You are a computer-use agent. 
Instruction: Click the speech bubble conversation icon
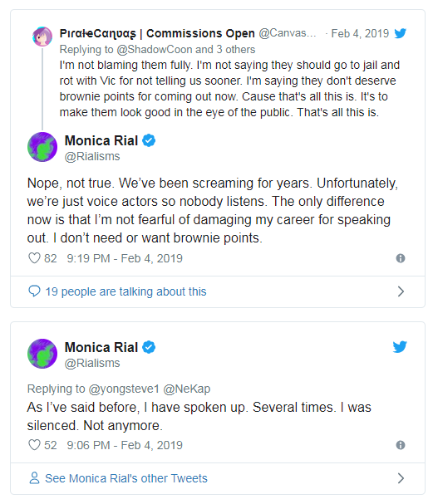pyautogui.click(x=34, y=291)
